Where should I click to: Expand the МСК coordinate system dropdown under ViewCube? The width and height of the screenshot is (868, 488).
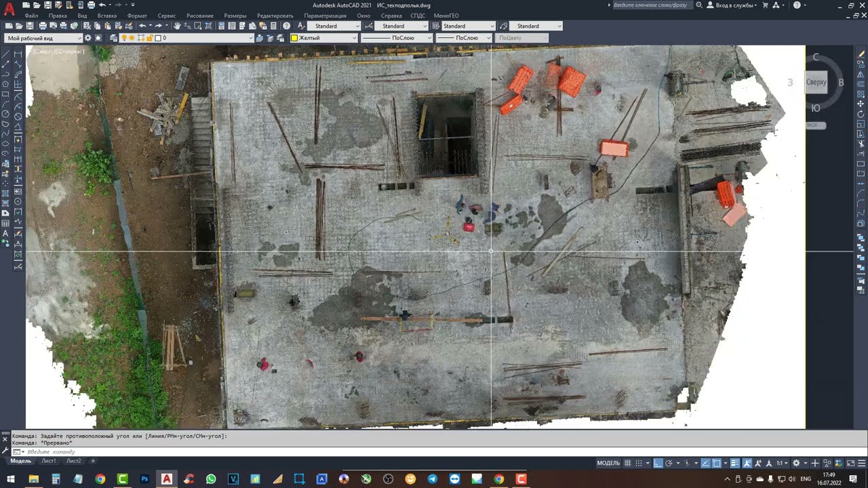[816, 125]
